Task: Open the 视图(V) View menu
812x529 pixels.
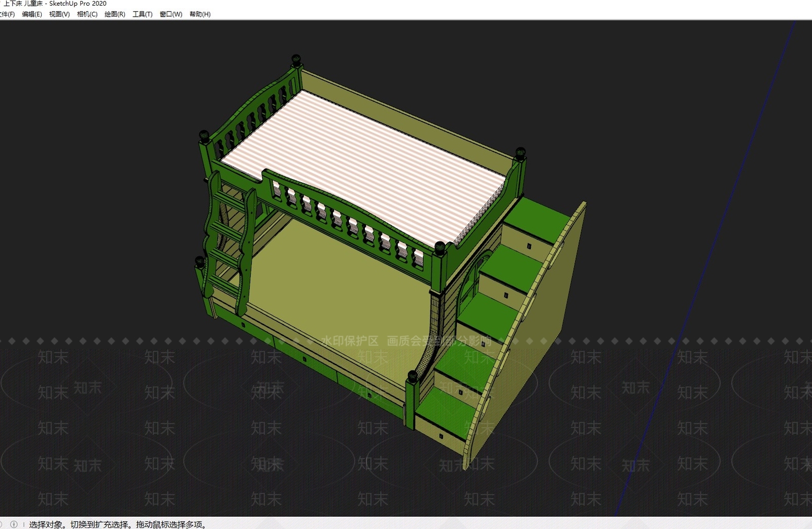Action: 59,14
